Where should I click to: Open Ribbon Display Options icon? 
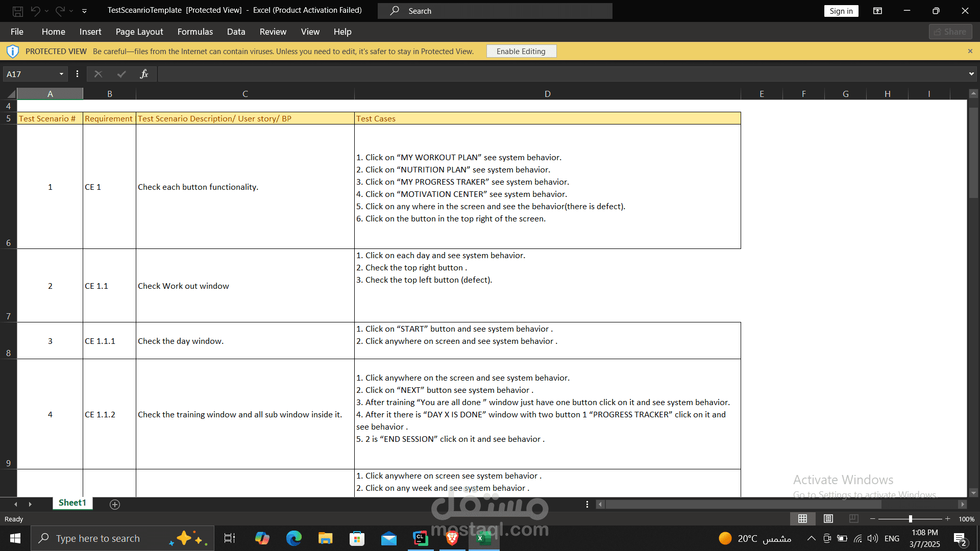pyautogui.click(x=878, y=11)
